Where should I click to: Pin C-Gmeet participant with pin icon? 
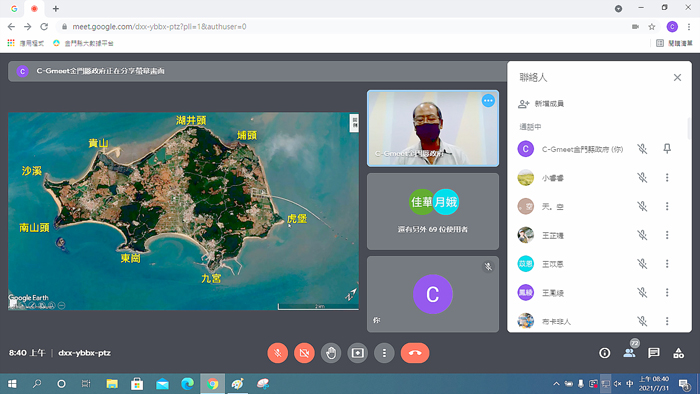(667, 149)
